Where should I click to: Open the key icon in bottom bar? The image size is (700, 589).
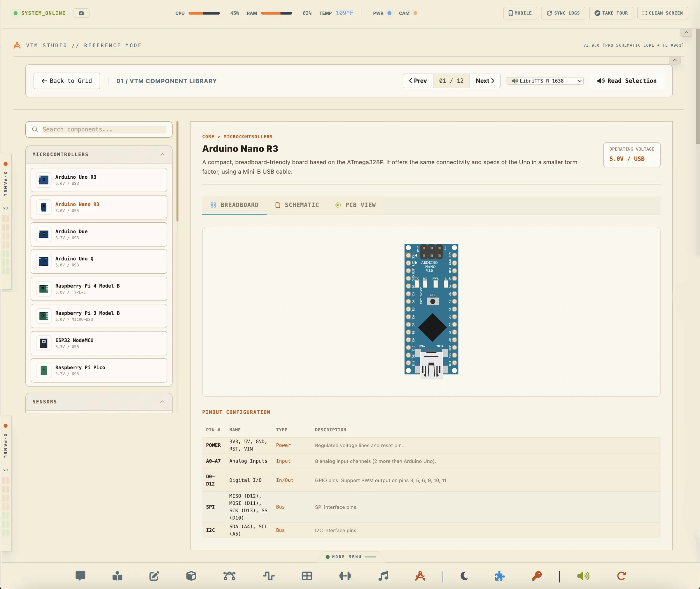pos(537,576)
